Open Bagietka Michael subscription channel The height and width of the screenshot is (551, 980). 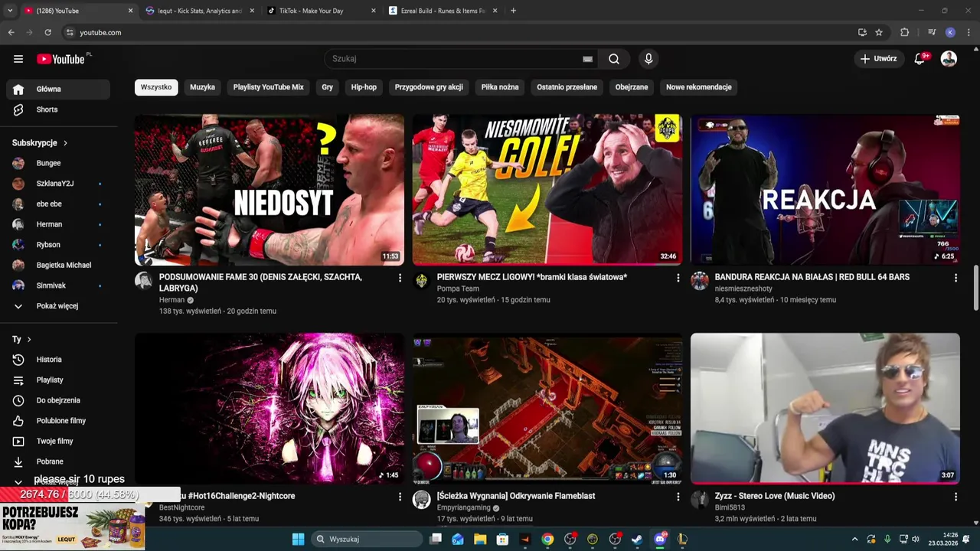point(58,265)
